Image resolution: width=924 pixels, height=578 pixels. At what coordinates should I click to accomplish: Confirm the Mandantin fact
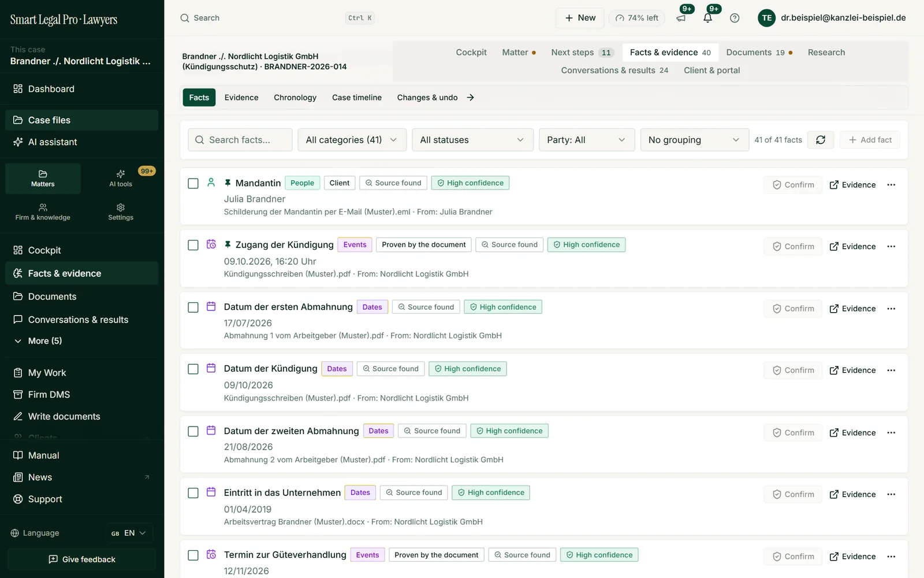793,185
